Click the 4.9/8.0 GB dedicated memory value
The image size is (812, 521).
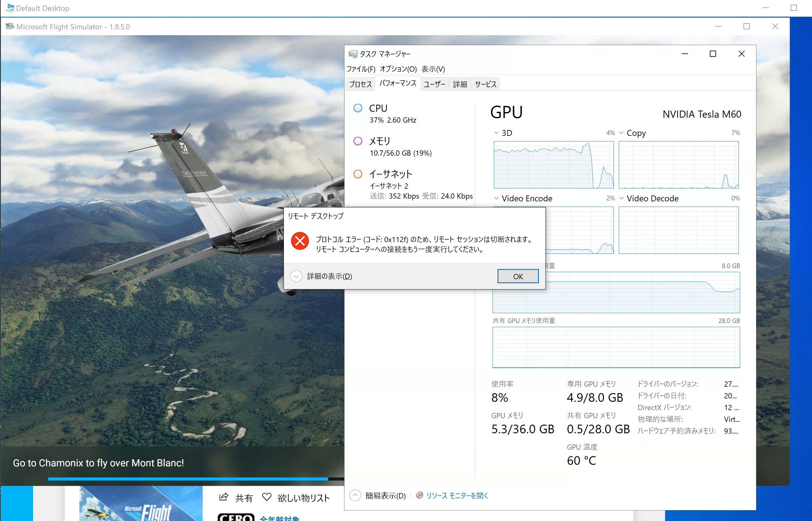click(595, 397)
